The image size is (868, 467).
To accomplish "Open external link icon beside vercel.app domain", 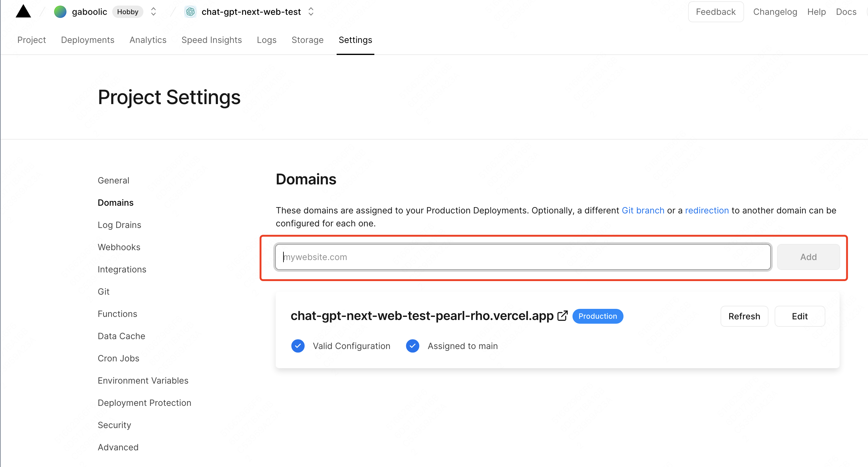I will [x=562, y=316].
